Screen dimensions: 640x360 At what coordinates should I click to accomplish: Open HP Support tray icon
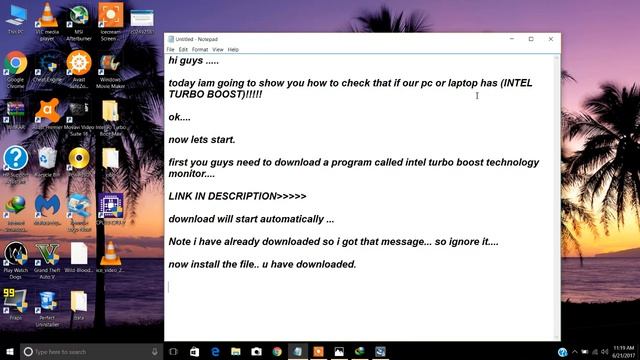click(x=562, y=352)
